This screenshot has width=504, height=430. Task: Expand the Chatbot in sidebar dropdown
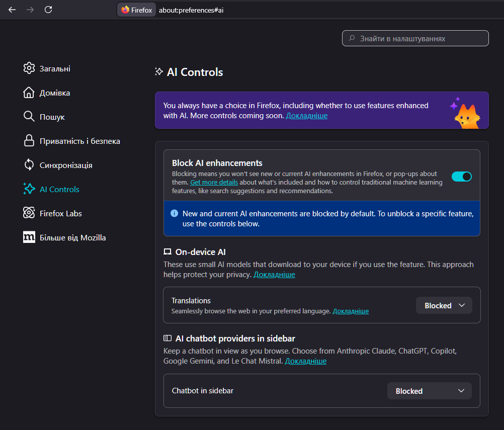click(429, 391)
